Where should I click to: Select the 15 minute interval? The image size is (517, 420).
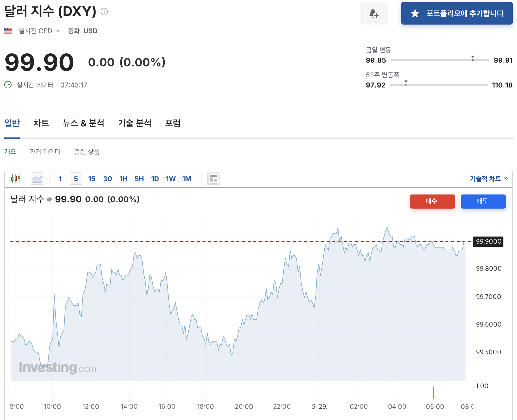[92, 179]
